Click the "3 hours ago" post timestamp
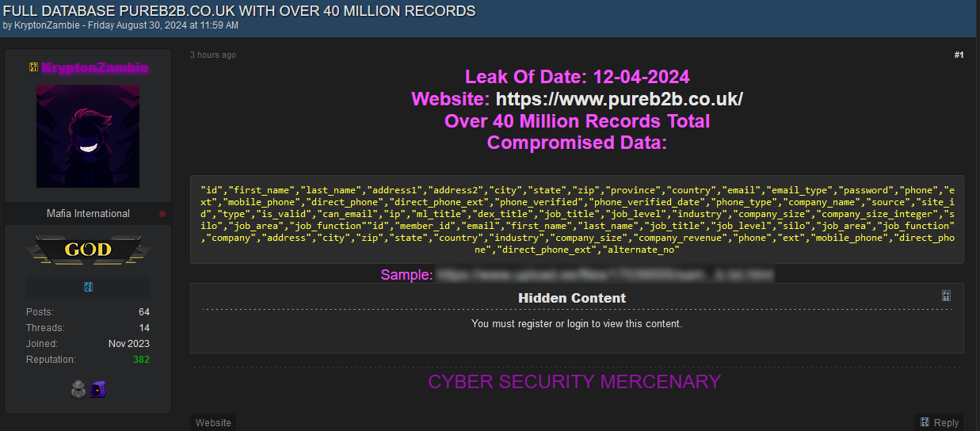 pyautogui.click(x=213, y=55)
